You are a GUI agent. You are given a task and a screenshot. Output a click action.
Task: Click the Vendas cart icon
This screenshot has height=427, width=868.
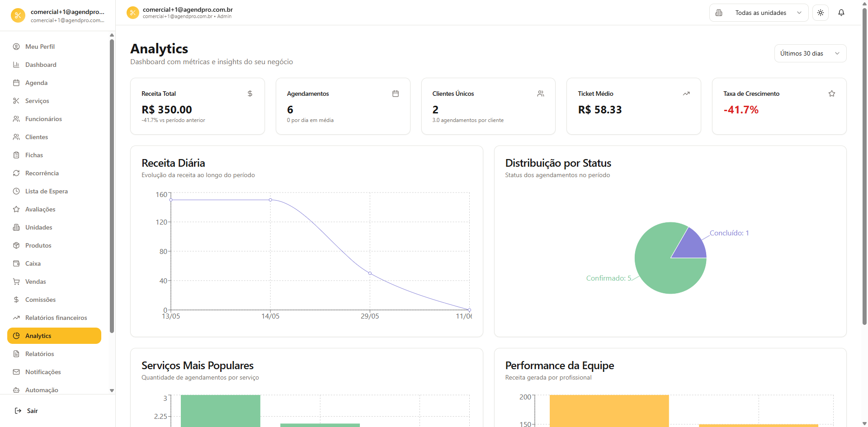16,282
